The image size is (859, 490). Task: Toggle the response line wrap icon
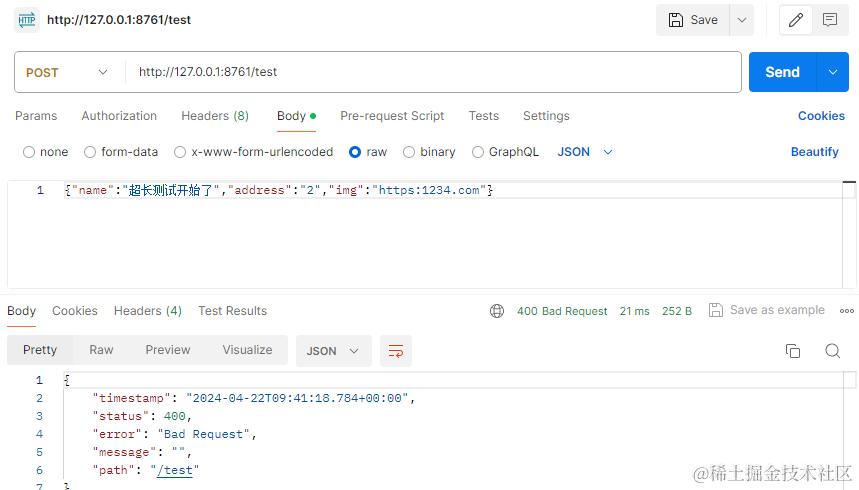(x=396, y=351)
